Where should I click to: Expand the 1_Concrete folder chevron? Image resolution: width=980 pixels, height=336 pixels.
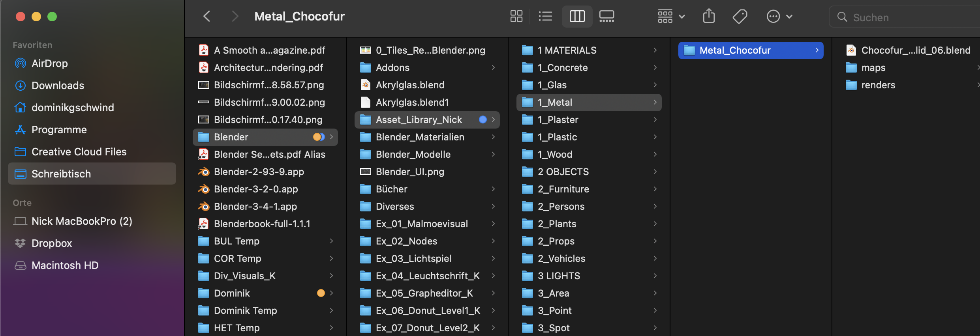pyautogui.click(x=655, y=67)
